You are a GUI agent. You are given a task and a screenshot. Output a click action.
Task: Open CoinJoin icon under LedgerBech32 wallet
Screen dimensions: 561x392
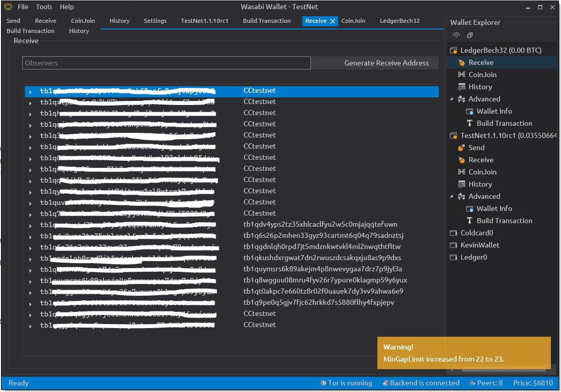pyautogui.click(x=462, y=75)
